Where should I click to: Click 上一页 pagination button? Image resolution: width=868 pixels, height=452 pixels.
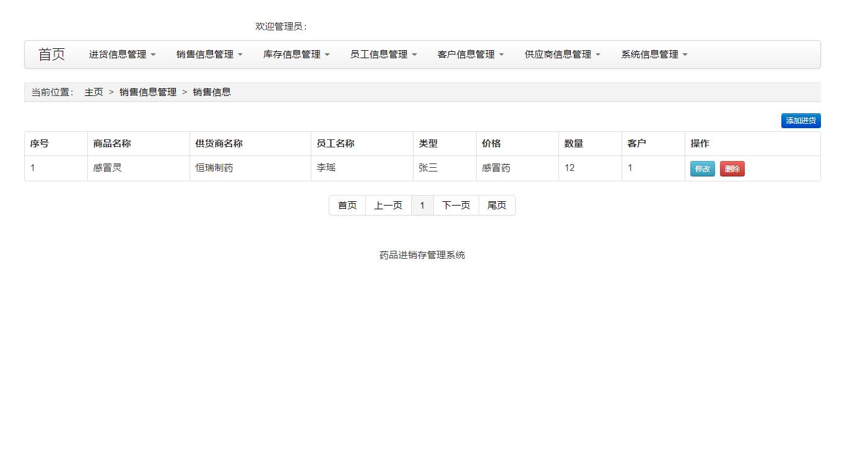pyautogui.click(x=388, y=205)
